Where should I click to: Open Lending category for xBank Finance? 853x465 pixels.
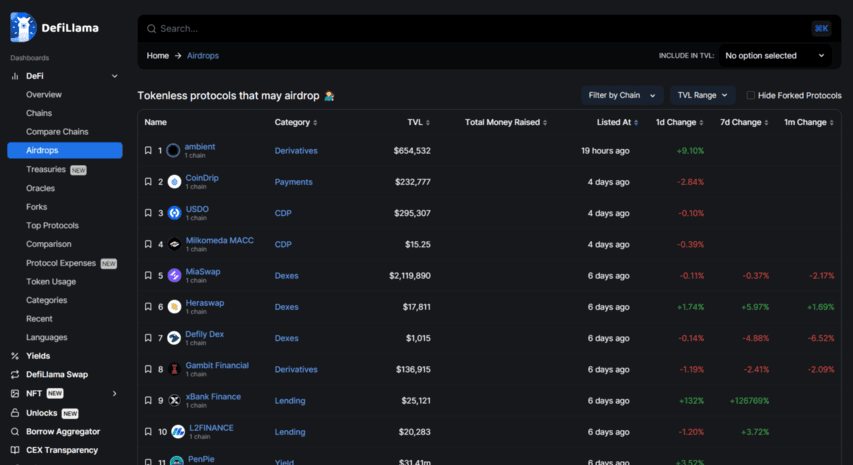(290, 401)
